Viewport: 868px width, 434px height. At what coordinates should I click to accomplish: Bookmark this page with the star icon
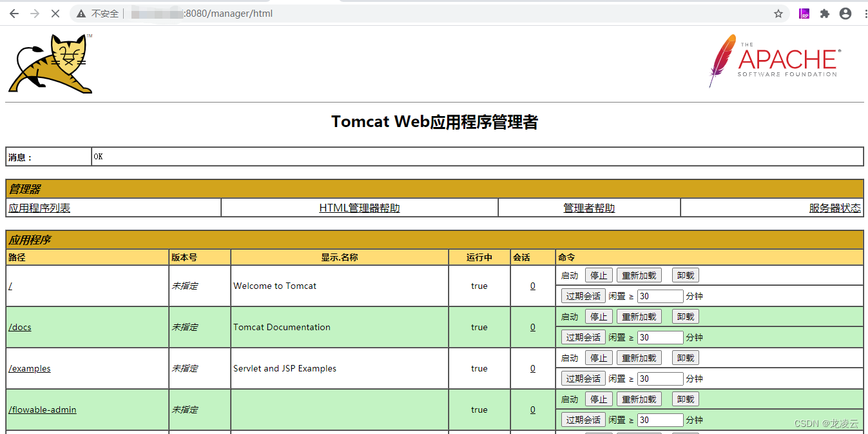(x=778, y=14)
